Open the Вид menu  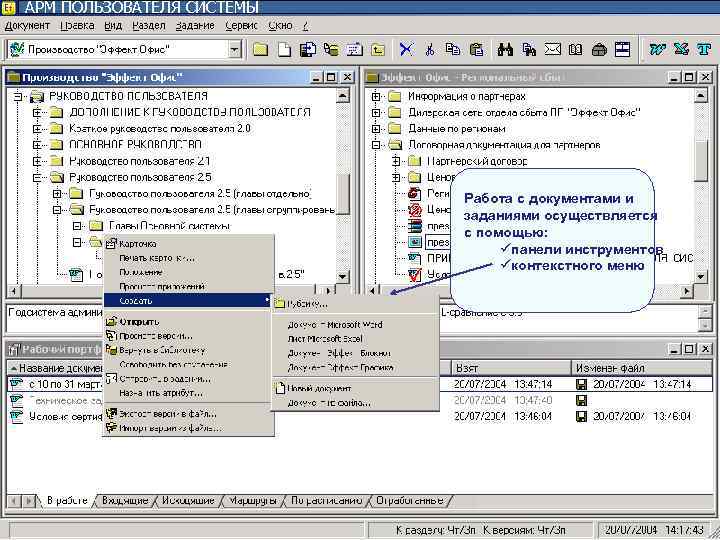(113, 26)
